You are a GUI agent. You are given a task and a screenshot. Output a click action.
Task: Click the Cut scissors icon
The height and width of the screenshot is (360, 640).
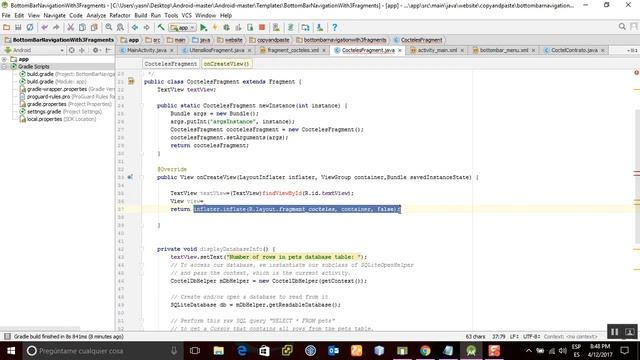pos(70,27)
